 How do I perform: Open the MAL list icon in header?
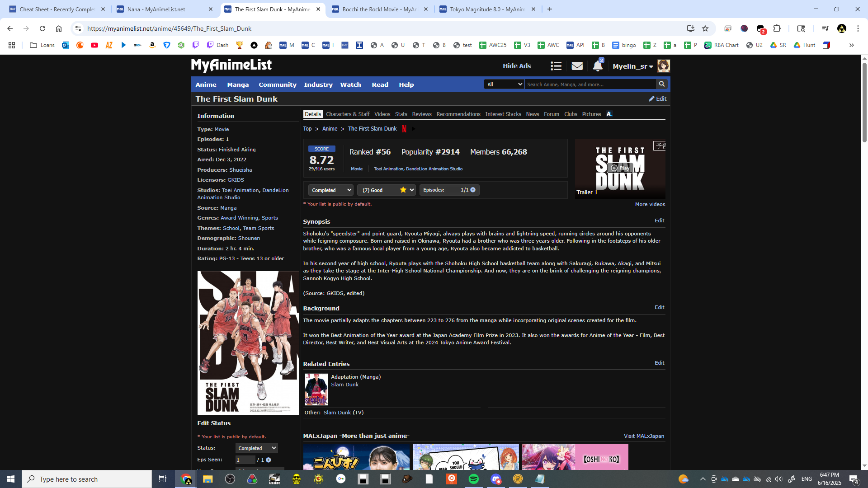pyautogui.click(x=556, y=66)
